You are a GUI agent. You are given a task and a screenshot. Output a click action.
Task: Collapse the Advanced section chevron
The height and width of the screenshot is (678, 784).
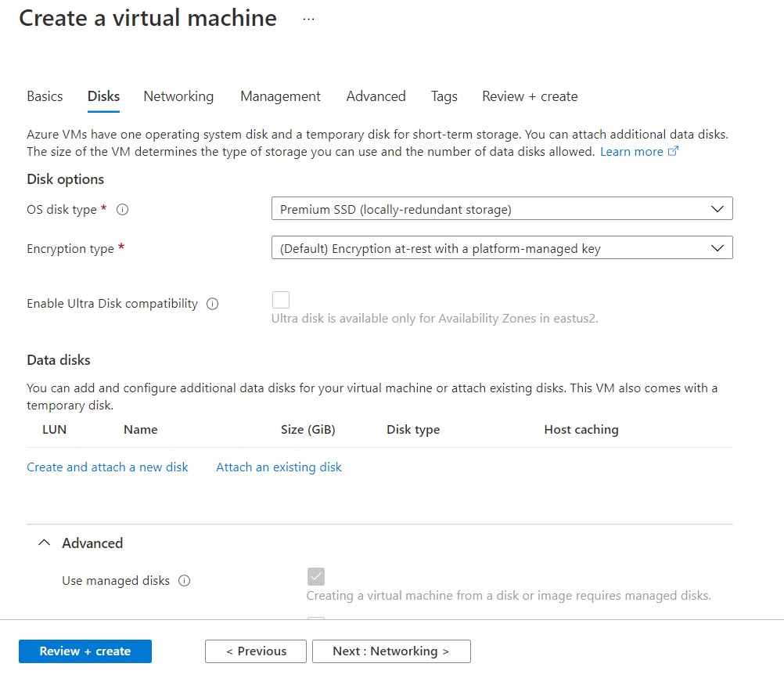[45, 543]
